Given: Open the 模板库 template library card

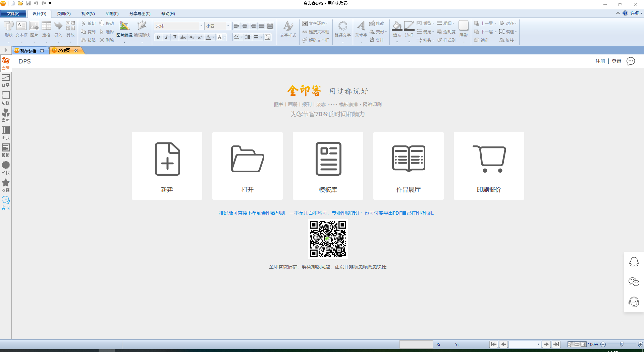Looking at the screenshot, I should coord(328,166).
